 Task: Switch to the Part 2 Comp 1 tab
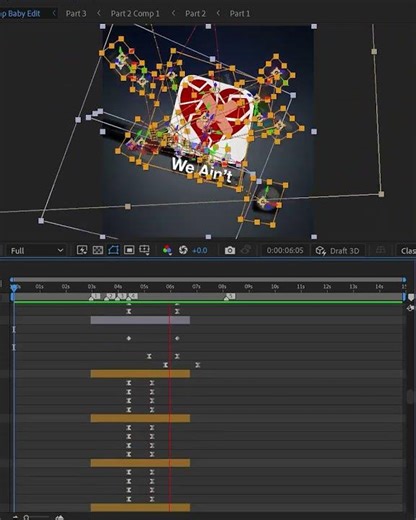(x=135, y=14)
